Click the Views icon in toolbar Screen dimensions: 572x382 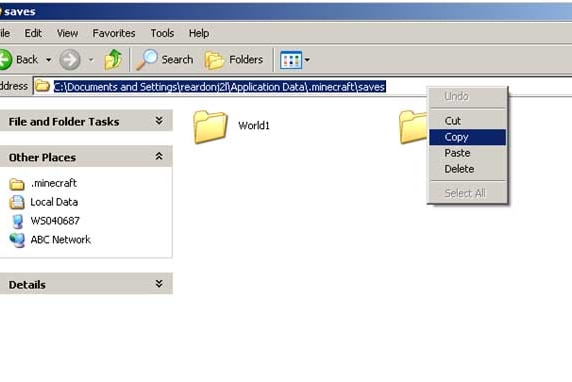291,60
